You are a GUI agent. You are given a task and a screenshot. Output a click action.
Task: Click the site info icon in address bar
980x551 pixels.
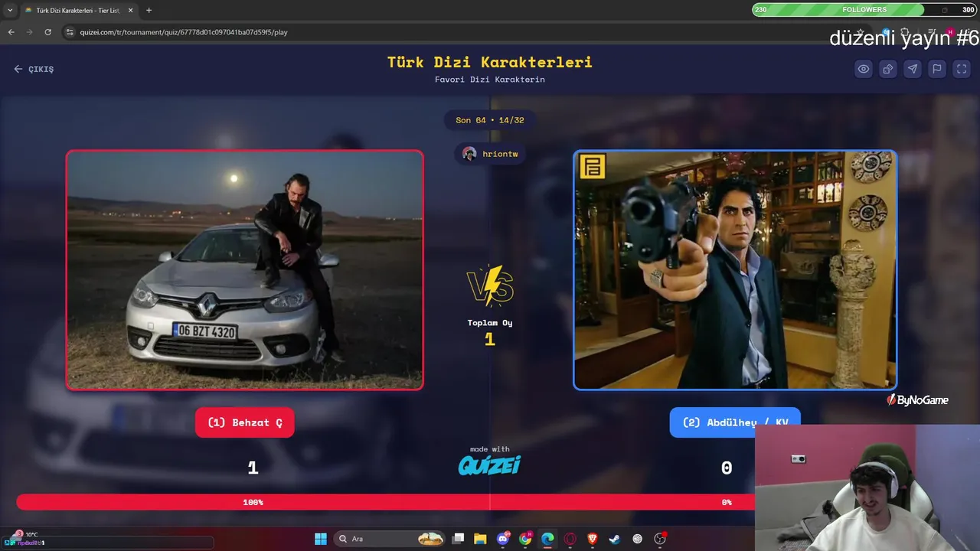(70, 32)
